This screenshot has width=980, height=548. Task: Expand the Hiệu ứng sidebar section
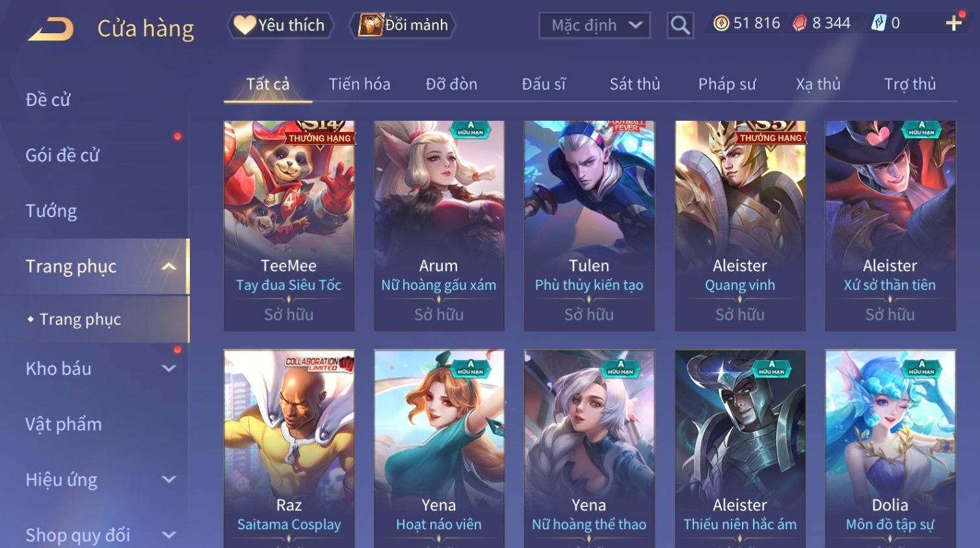pos(169,480)
